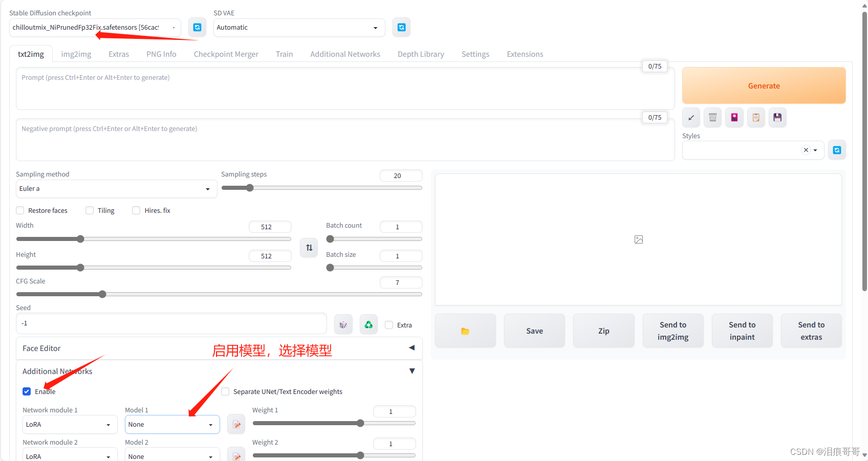The height and width of the screenshot is (461, 868).
Task: Click the Send to inpaint button
Action: 742,331
